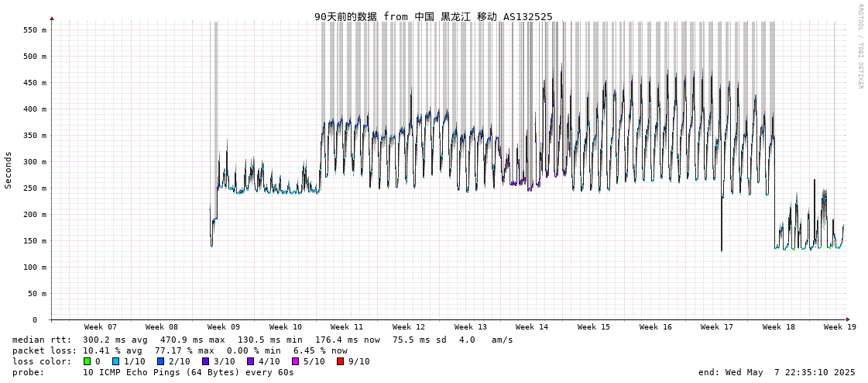Click the '4.0 am/s' value
Screen dimensions: 868x383
tap(485, 340)
